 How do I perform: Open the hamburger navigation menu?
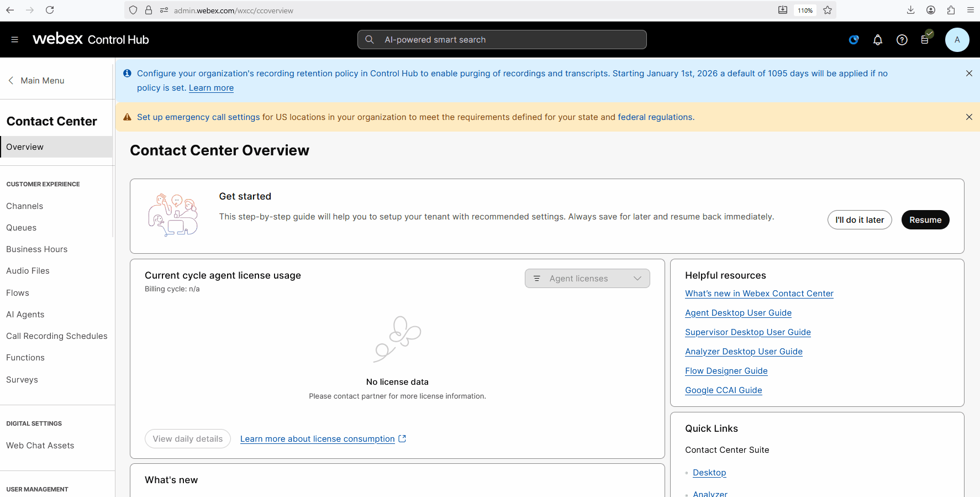pos(15,40)
